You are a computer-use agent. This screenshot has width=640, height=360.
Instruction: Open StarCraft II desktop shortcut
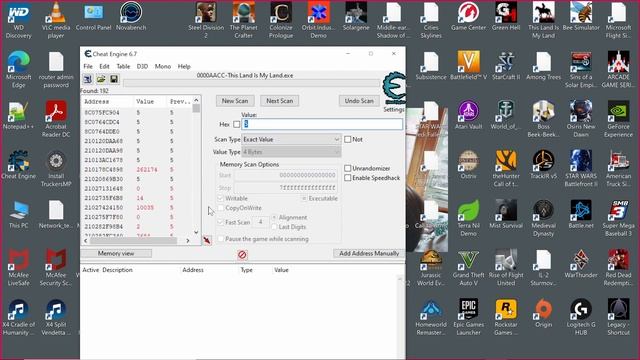tap(506, 65)
